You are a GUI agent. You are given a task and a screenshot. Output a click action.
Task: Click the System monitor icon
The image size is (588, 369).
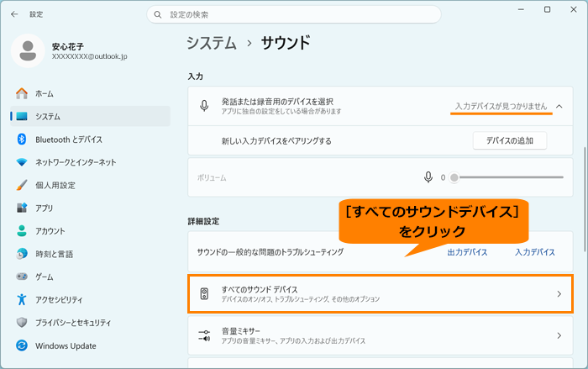click(x=22, y=116)
